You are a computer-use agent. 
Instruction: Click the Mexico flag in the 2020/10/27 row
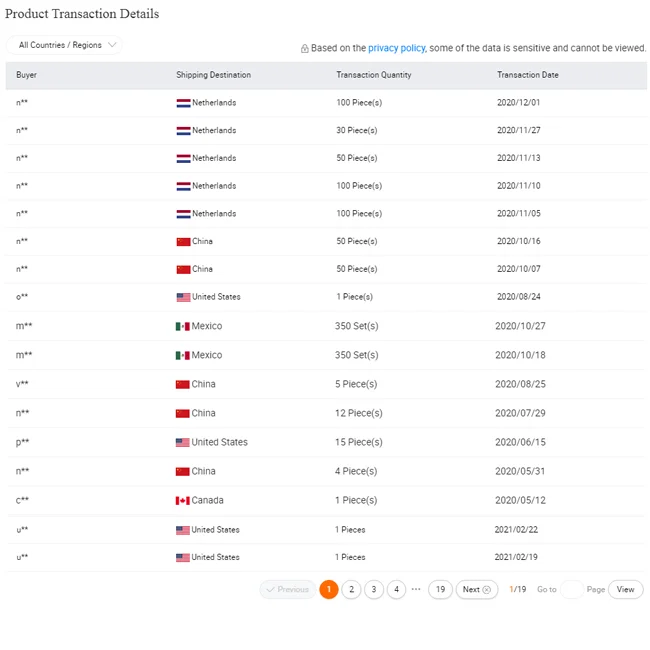(x=182, y=326)
